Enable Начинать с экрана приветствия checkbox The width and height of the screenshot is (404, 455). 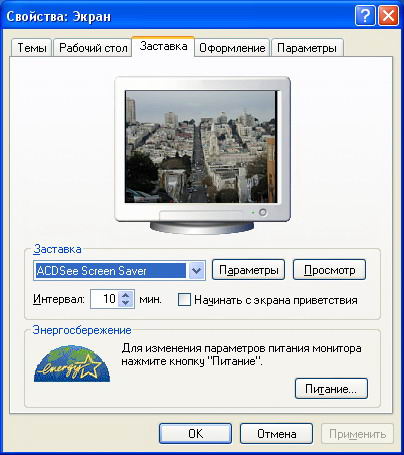coord(184,299)
